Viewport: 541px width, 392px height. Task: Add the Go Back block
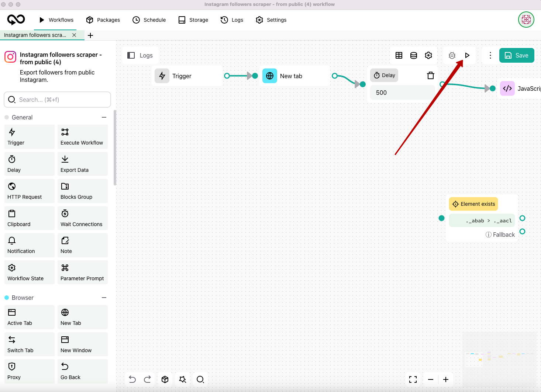(83, 371)
